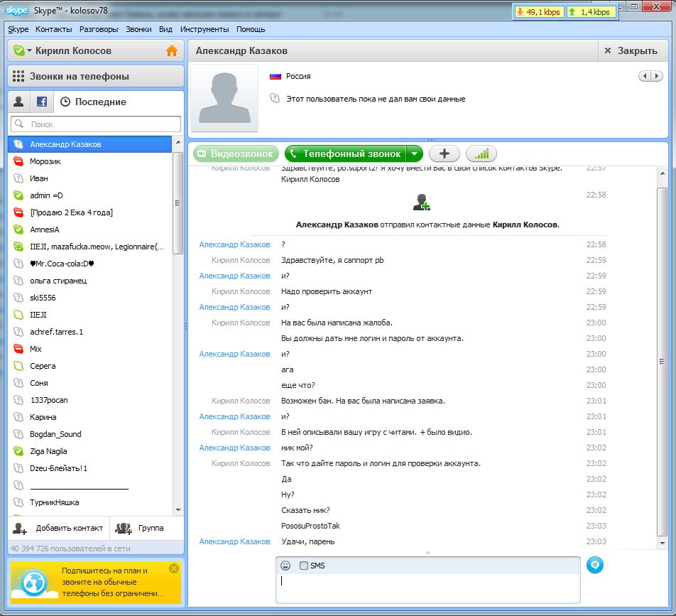Select contact Карина

point(89,416)
